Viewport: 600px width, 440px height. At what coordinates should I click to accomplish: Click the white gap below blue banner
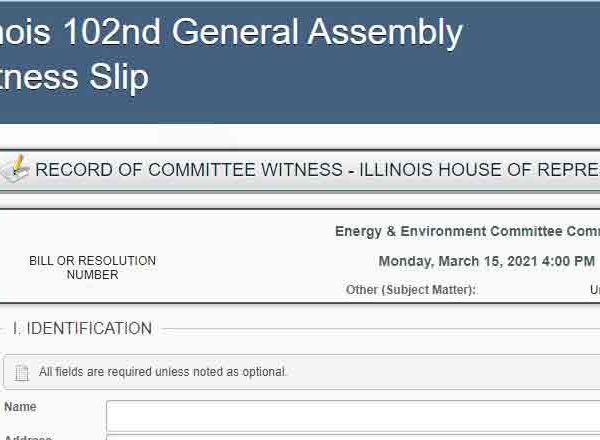click(300, 136)
